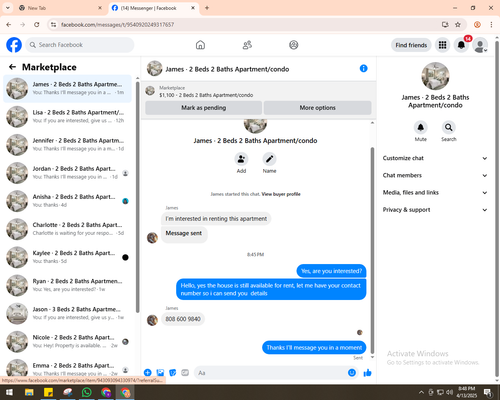Click Find friends button
The height and width of the screenshot is (400, 500).
tap(411, 45)
